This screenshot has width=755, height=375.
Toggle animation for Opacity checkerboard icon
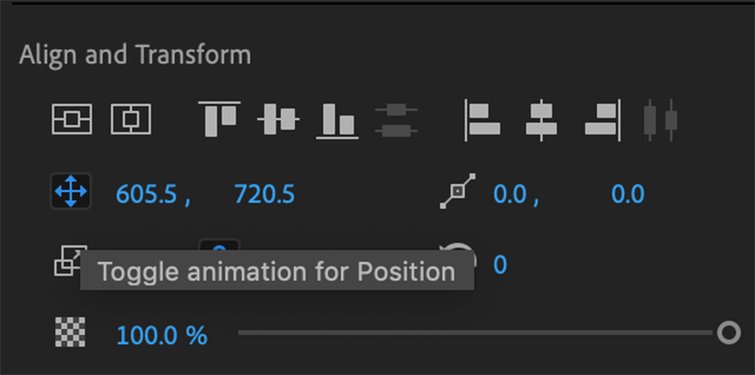point(70,332)
